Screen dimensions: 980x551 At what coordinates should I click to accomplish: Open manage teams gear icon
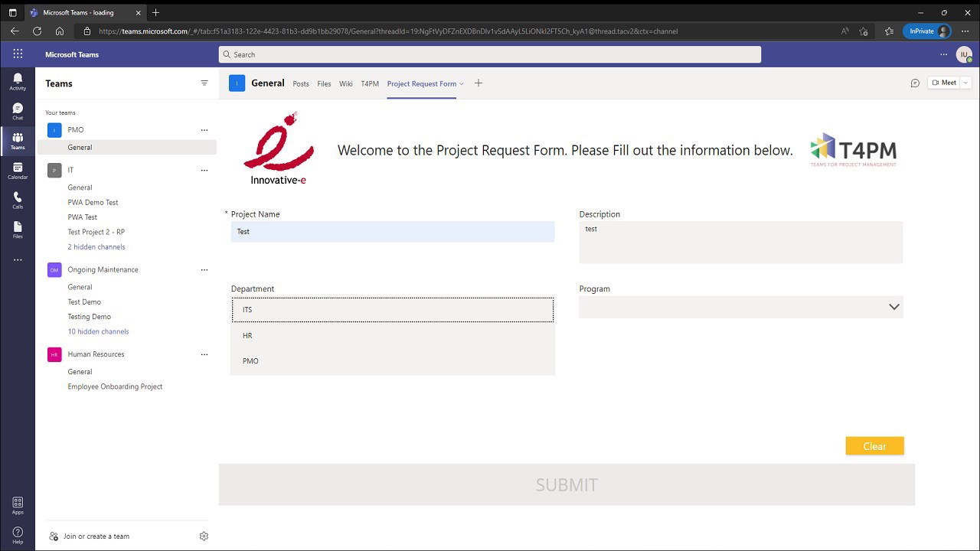click(204, 536)
